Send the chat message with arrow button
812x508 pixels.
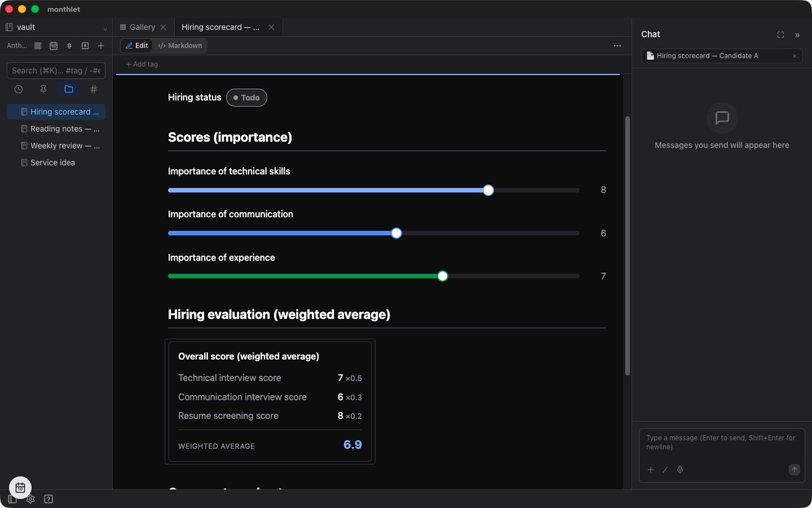795,470
